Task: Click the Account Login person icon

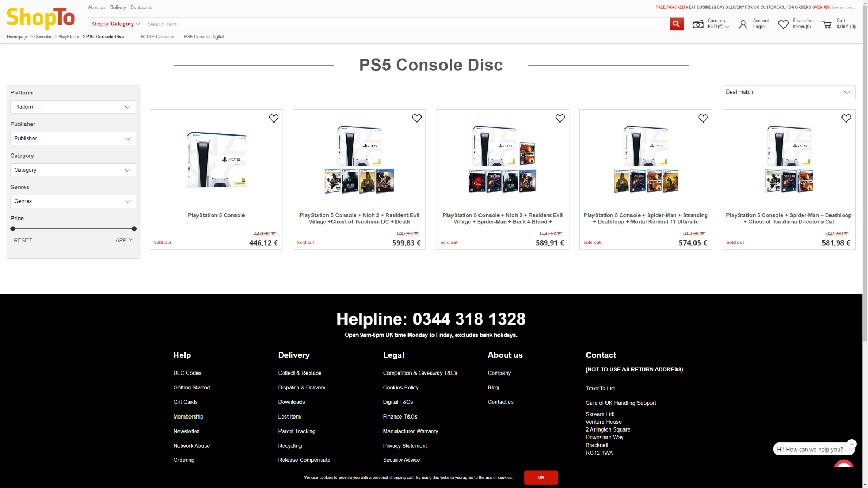Action: pos(743,24)
